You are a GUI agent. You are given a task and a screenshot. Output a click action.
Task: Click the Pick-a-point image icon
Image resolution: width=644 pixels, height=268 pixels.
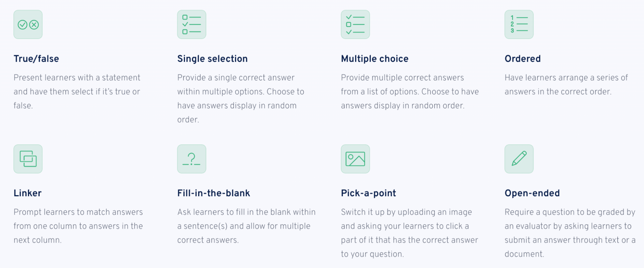click(x=355, y=159)
